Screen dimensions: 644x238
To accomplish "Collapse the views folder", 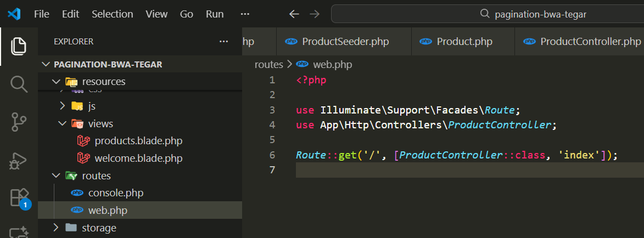I will (x=63, y=124).
